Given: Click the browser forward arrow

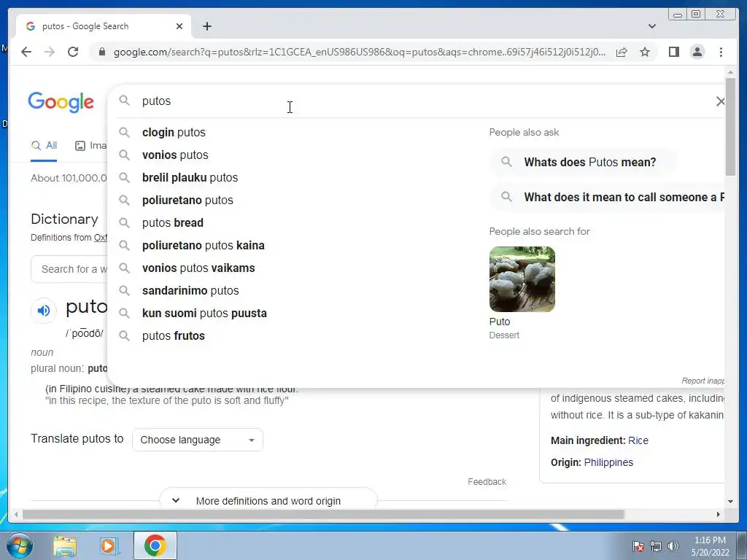Looking at the screenshot, I should [x=50, y=52].
